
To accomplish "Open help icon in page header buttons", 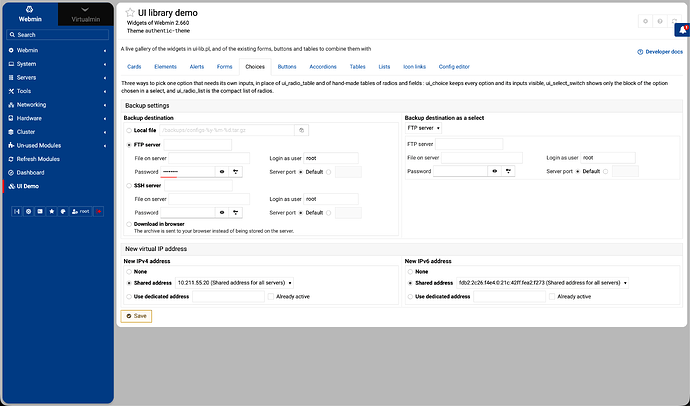I will tap(660, 21).
